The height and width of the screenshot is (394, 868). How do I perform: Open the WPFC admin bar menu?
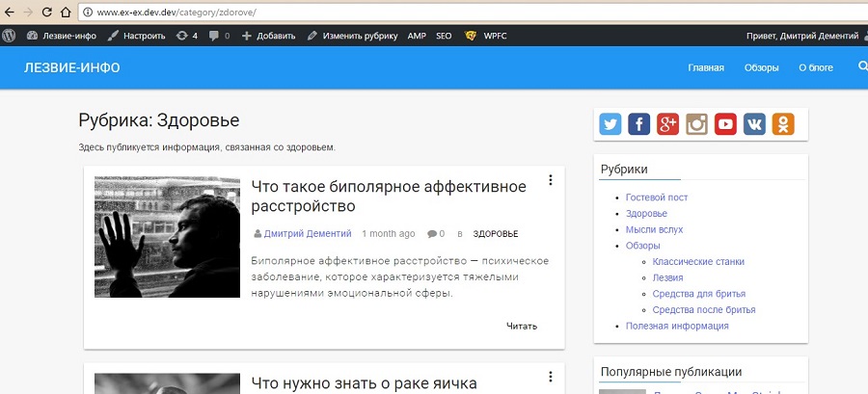(495, 36)
